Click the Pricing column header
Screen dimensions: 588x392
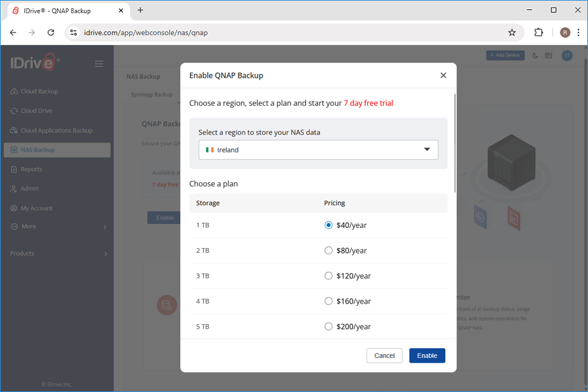coord(334,203)
